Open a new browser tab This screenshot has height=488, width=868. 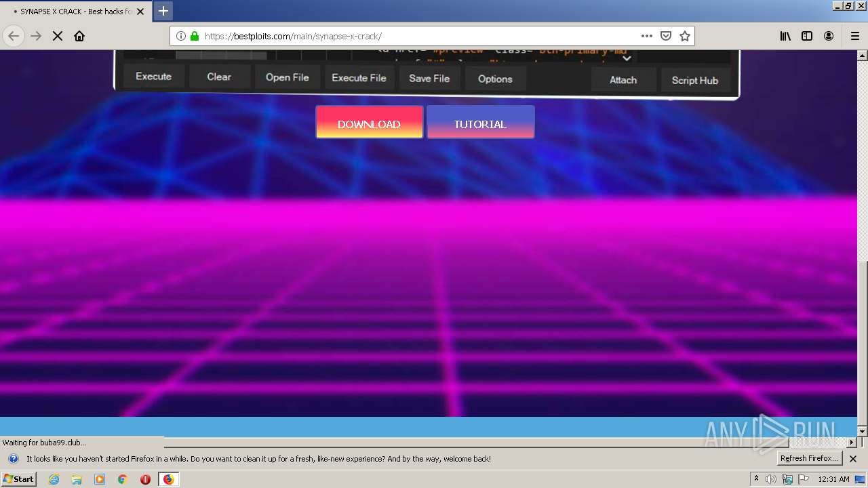pyautogui.click(x=163, y=11)
